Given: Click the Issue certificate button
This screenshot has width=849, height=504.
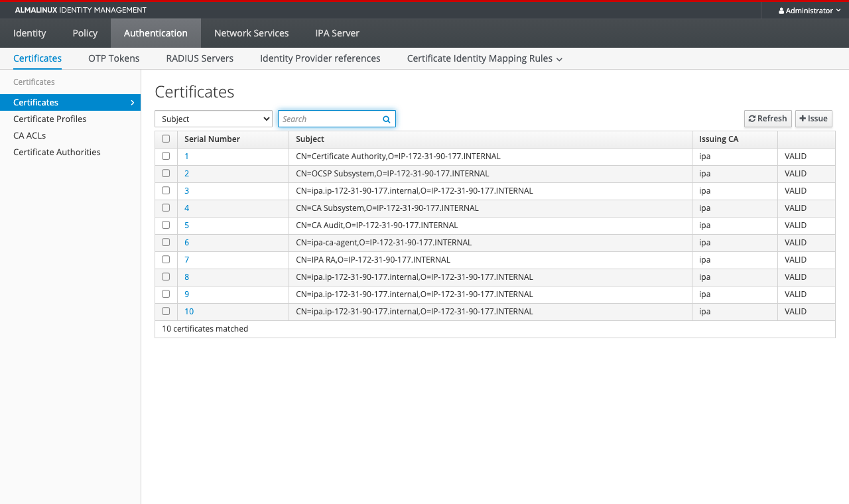Looking at the screenshot, I should click(814, 119).
